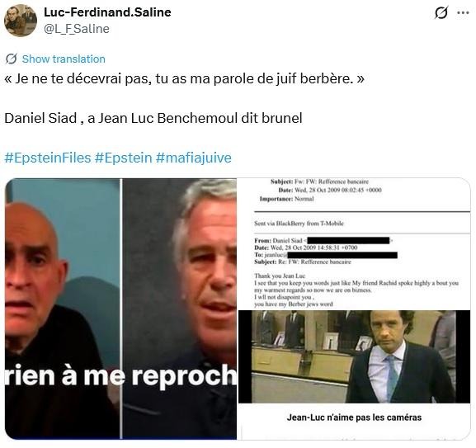Open left image with 'rien à me reproch' caption
Viewport: 476px width, 448px height.
[x=120, y=309]
